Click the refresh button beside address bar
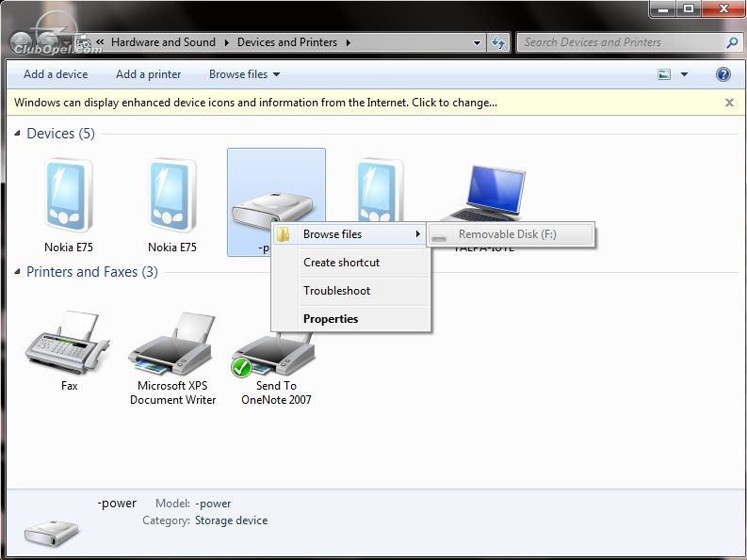 pos(498,42)
